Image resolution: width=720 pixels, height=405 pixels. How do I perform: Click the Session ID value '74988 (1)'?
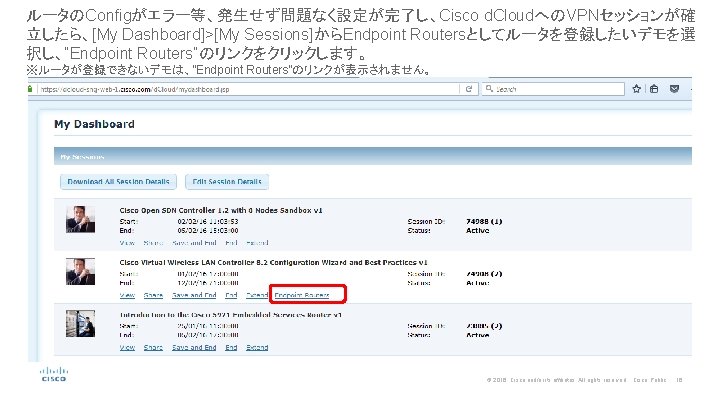click(484, 221)
